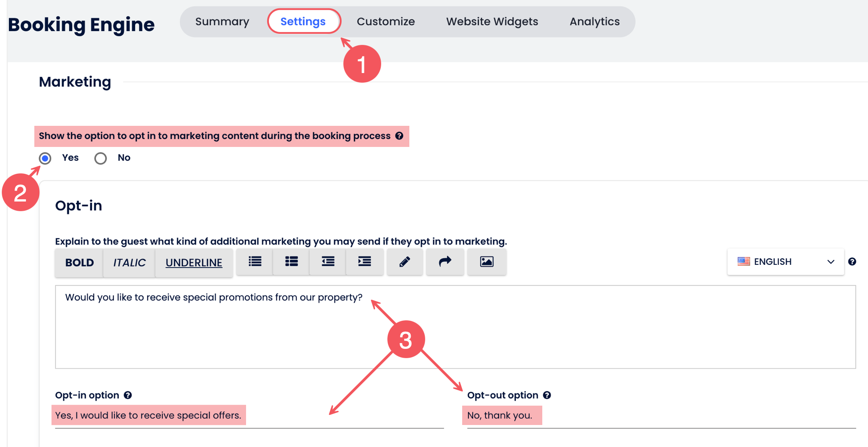
Task: Click the pencil icon in editor toolbar
Action: point(405,262)
